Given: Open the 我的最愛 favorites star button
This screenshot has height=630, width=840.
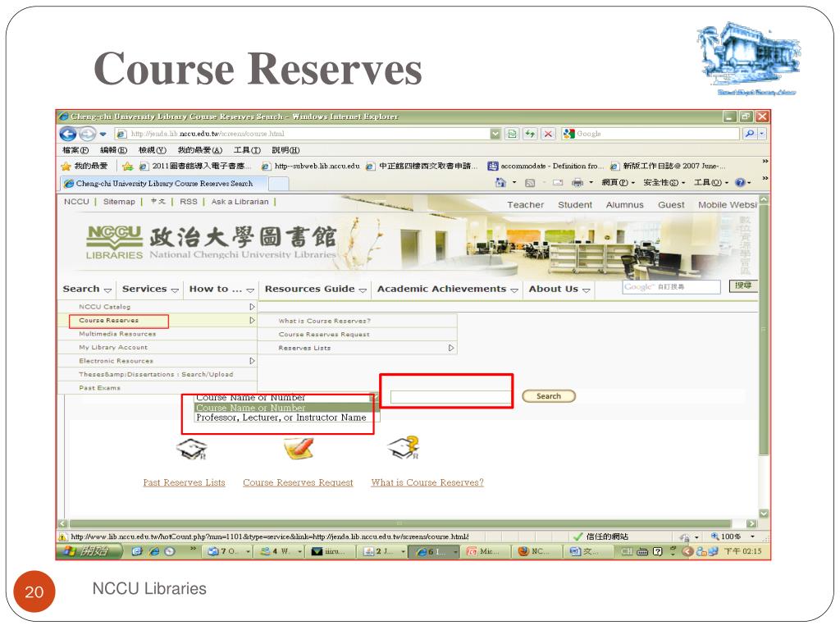Looking at the screenshot, I should coord(84,166).
